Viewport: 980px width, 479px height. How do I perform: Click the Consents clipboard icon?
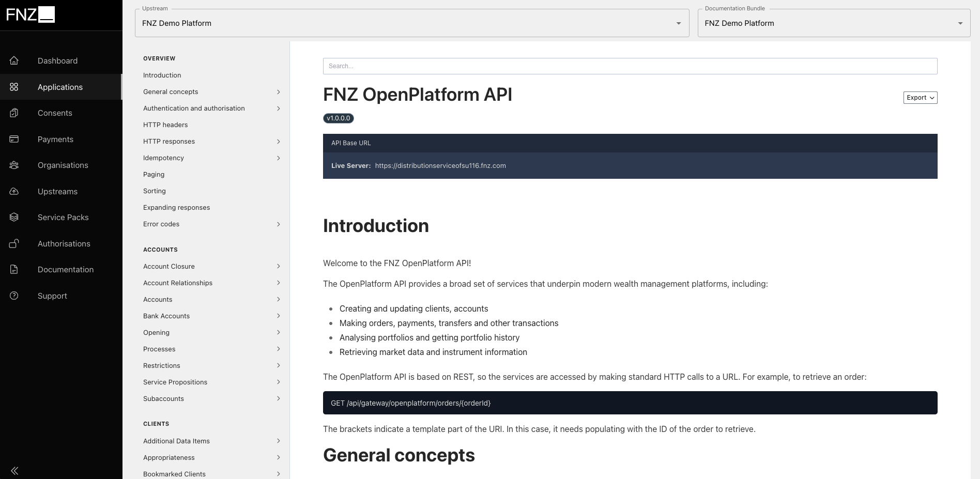pyautogui.click(x=14, y=113)
